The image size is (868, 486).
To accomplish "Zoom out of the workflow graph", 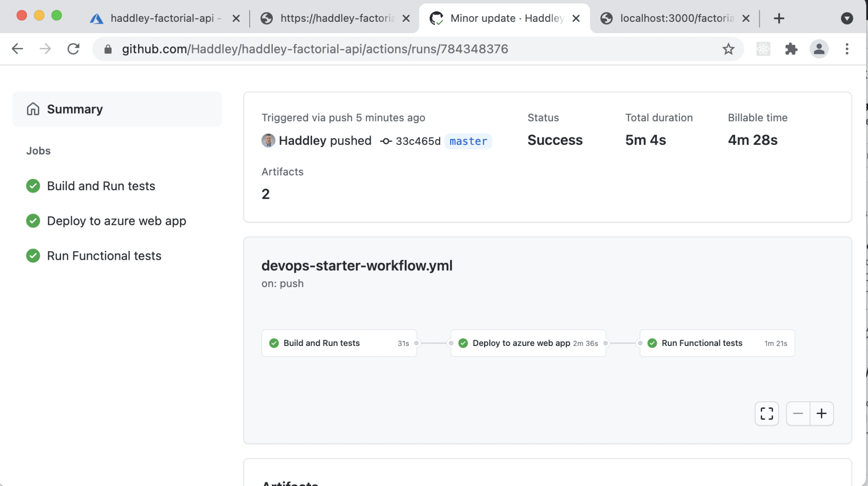I will point(798,414).
